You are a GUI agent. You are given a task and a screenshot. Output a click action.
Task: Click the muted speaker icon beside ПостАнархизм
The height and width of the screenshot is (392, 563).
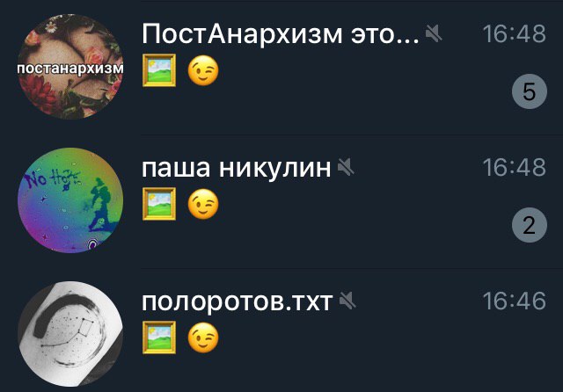[x=434, y=34]
